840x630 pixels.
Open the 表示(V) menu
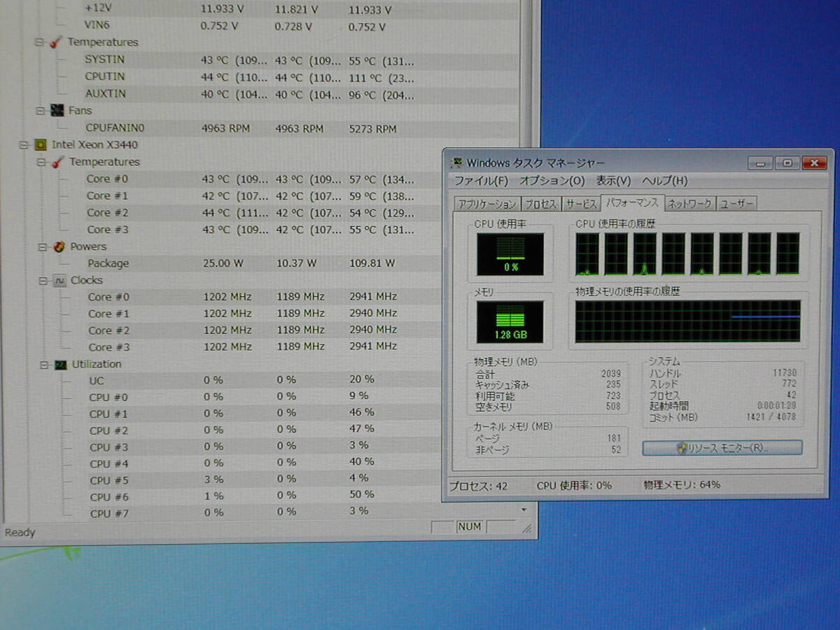(613, 181)
